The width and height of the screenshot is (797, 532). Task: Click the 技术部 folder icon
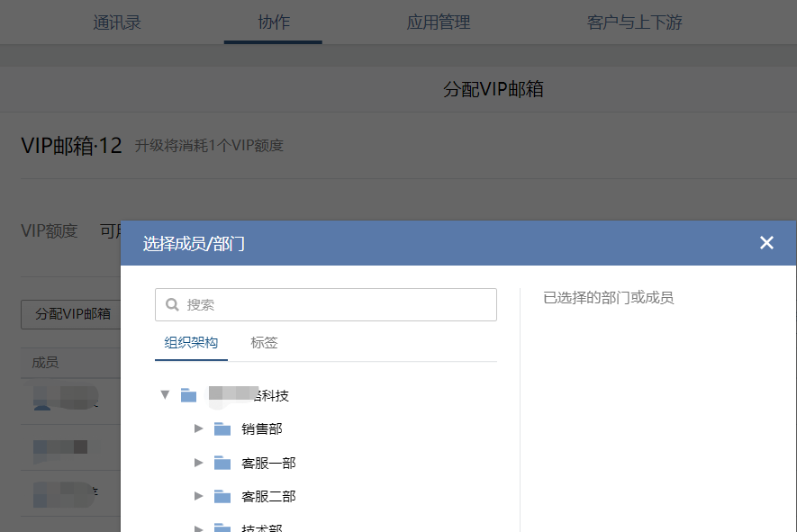222,527
